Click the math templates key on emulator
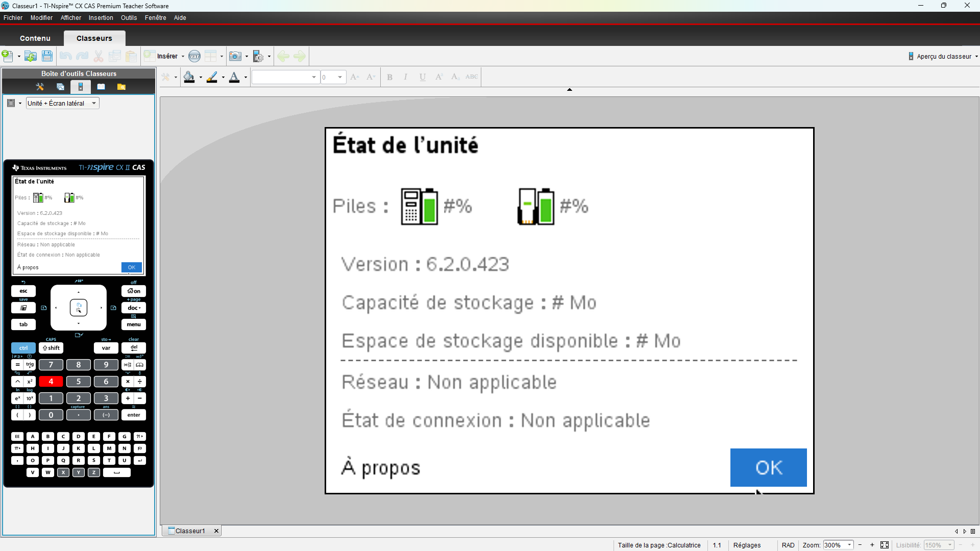This screenshot has height=551, width=980. coord(128,365)
